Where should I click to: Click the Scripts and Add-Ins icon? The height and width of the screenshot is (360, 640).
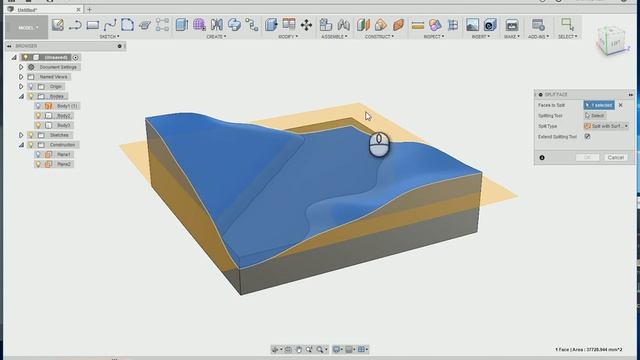coord(538,25)
